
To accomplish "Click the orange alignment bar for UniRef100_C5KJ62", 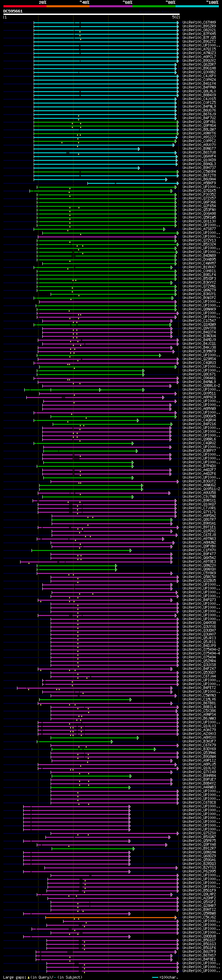I will tap(111, 917).
